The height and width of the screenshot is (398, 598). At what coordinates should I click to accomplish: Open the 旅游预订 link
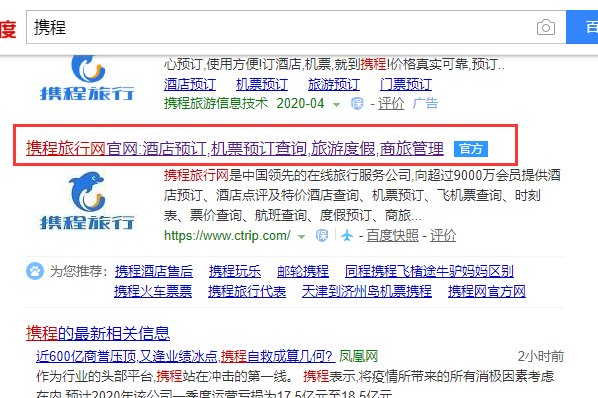tap(334, 84)
